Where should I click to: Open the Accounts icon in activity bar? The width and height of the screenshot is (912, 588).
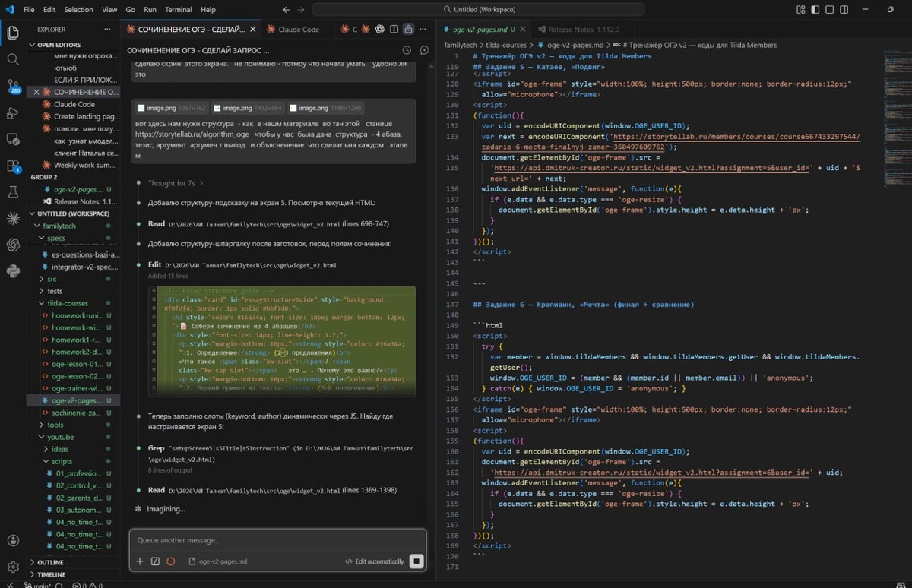click(x=13, y=541)
